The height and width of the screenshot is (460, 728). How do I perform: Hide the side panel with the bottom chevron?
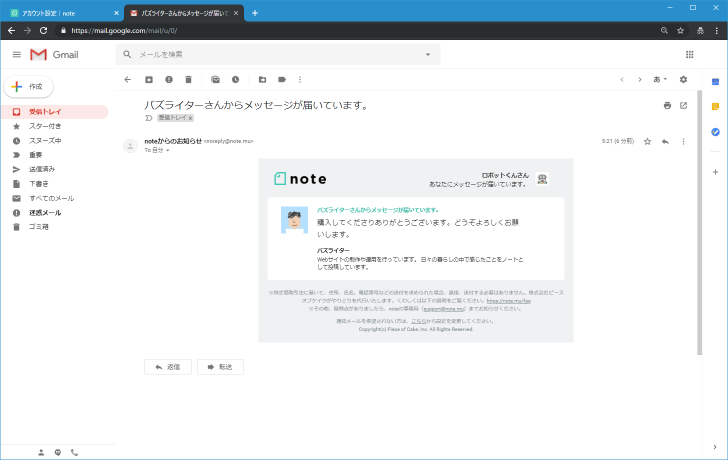click(x=715, y=447)
